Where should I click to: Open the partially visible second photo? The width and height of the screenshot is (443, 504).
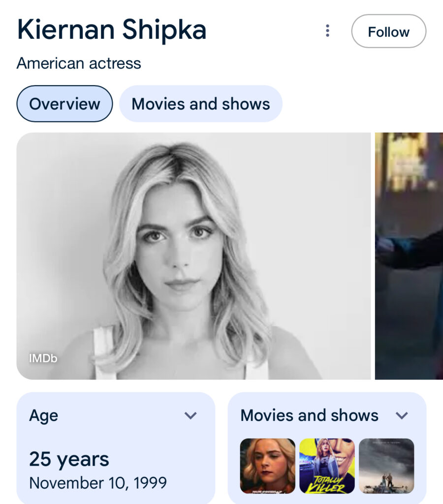coord(409,256)
